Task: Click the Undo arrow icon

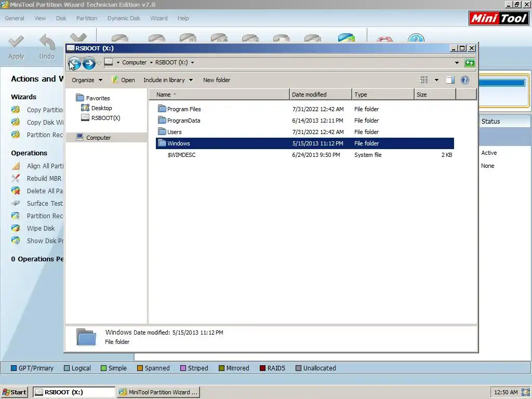Action: tap(47, 42)
